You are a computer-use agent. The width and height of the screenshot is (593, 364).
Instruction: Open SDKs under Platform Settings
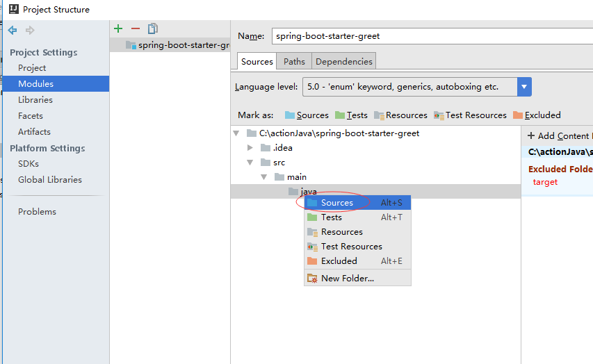29,164
